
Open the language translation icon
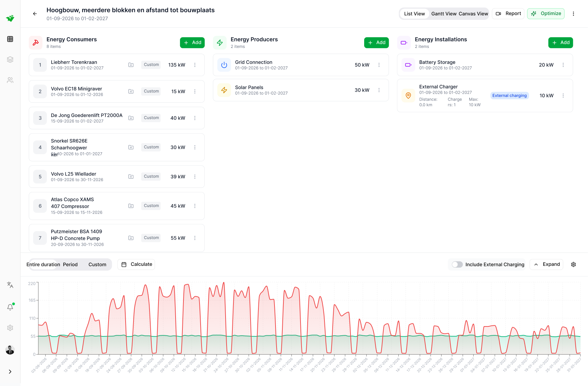(x=10, y=285)
